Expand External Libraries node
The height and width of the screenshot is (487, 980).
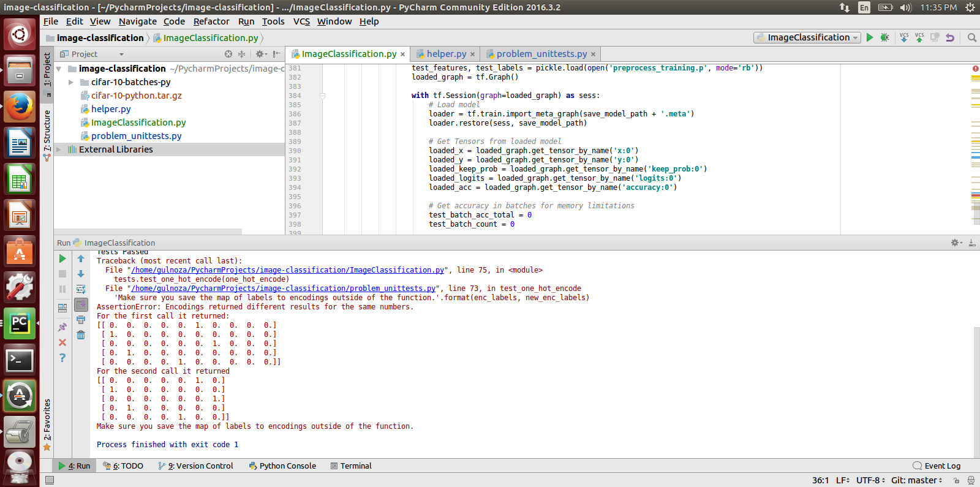click(59, 149)
